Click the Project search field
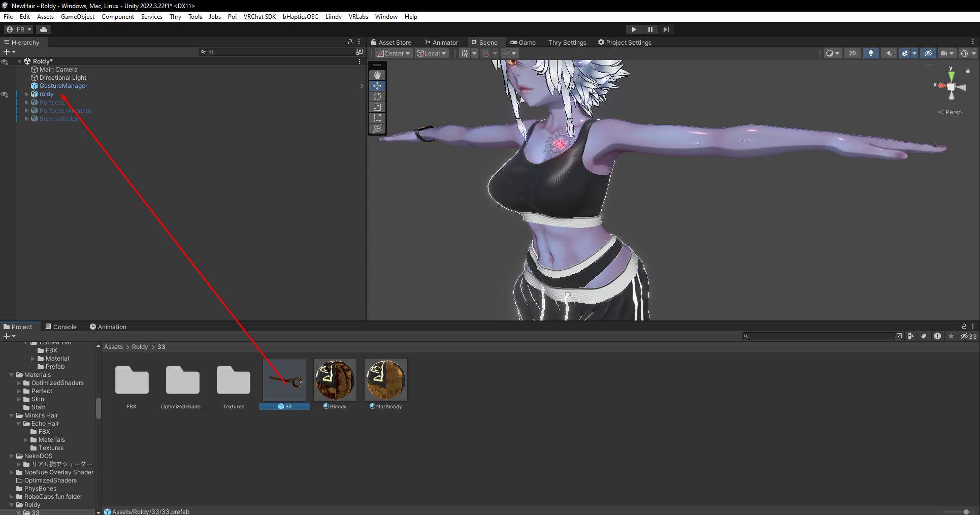Viewport: 980px width, 515px height. click(x=818, y=336)
